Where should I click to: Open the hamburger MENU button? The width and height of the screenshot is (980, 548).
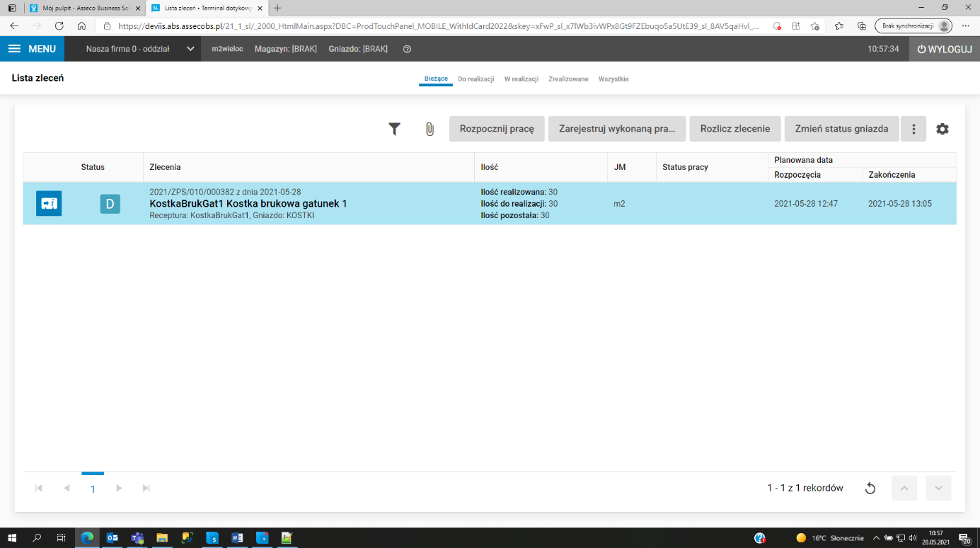click(x=32, y=49)
